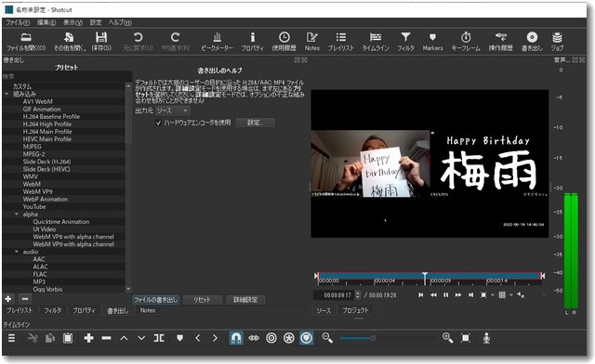Viewport: 595px width, 364px height.
Task: Record audio with microphone icon
Action: coord(486,338)
